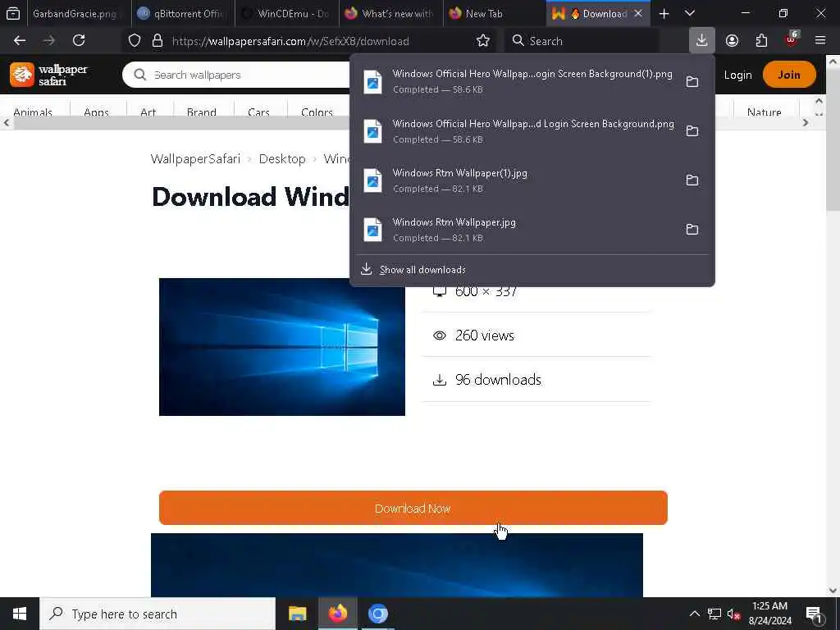Click the page scrollbar down arrow
840x630 pixels.
833,591
